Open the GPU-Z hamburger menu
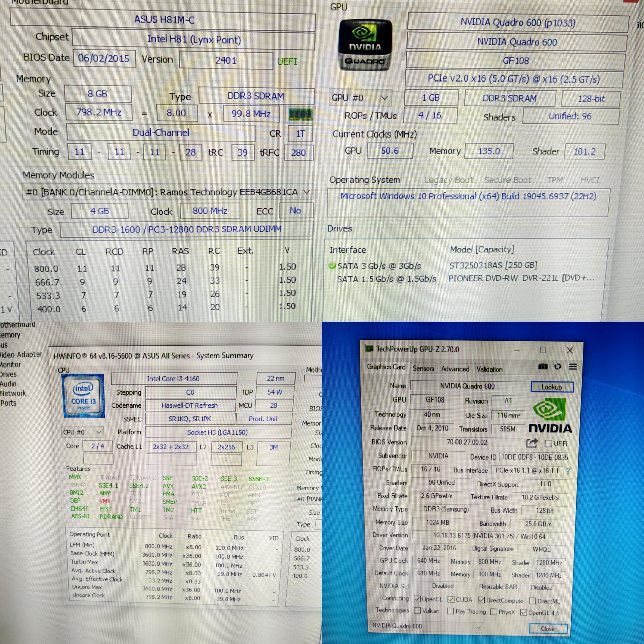The height and width of the screenshot is (644, 644). coord(573,367)
